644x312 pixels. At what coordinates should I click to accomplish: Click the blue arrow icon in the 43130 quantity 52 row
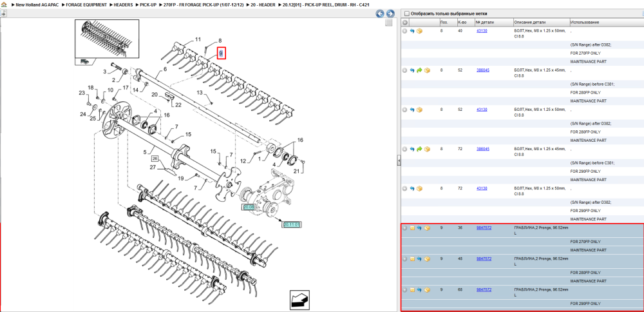click(x=412, y=110)
